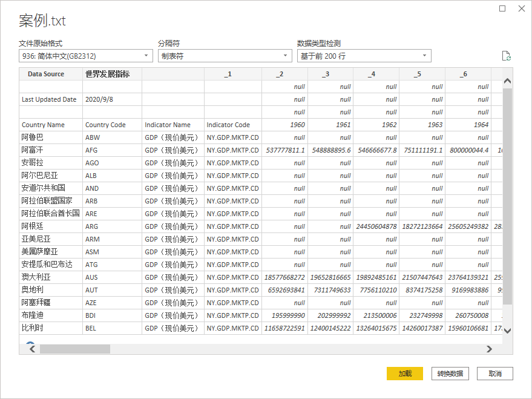
Task: Click the horizontal scrollbar left arrow
Action: click(x=31, y=349)
